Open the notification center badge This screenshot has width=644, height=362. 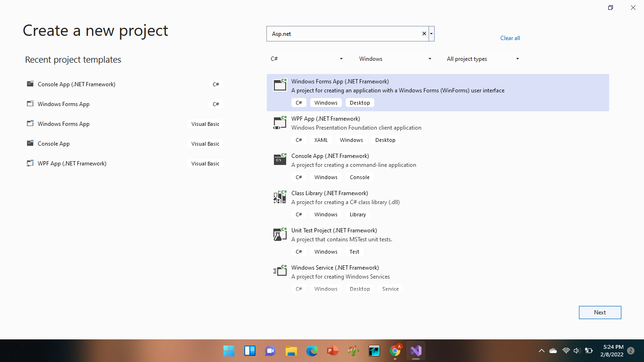pos(631,351)
